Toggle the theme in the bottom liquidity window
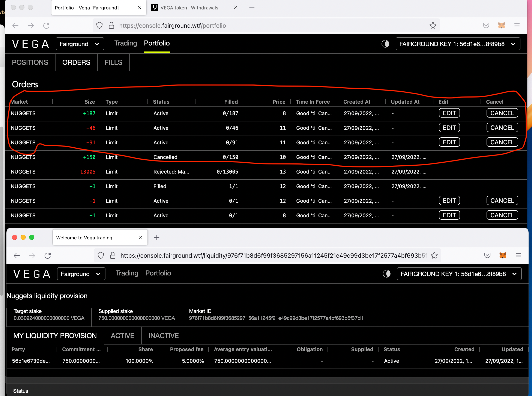The height and width of the screenshot is (396, 532). (387, 274)
